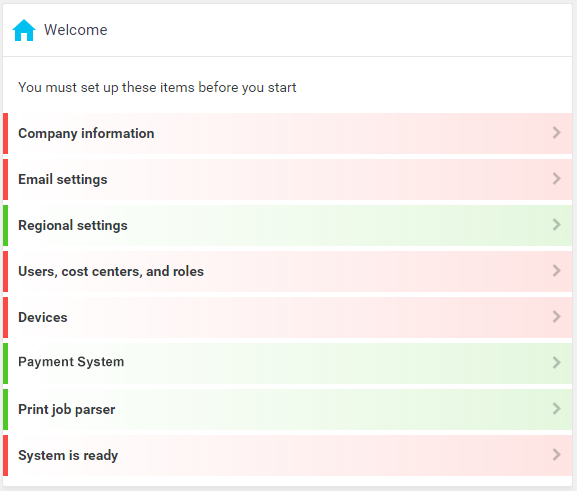The image size is (577, 491).
Task: Click green status bar beside Regional settings
Action: click(6, 225)
